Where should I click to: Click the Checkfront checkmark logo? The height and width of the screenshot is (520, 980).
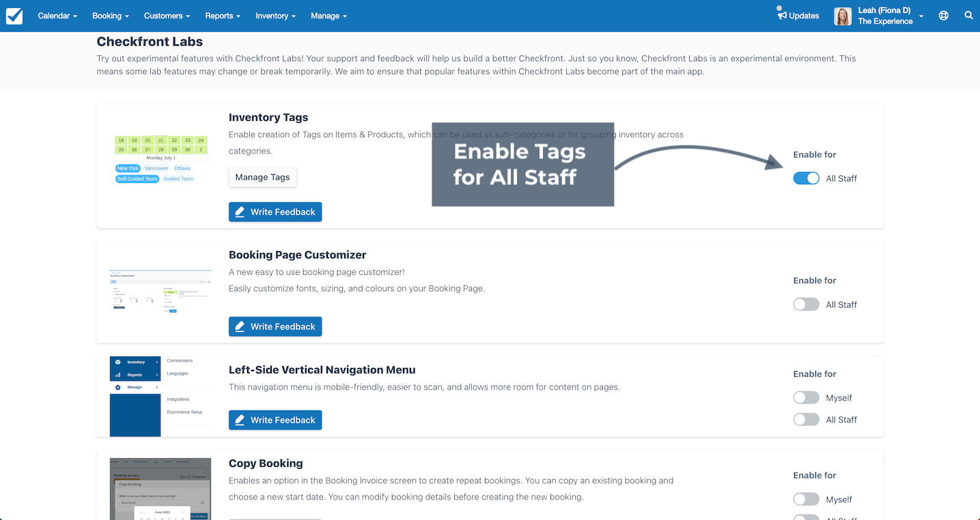(x=14, y=16)
